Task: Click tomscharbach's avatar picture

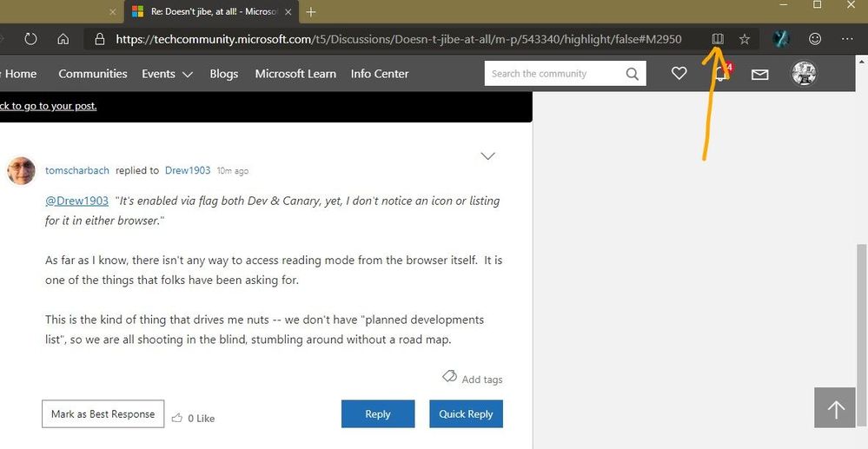Action: coord(21,170)
